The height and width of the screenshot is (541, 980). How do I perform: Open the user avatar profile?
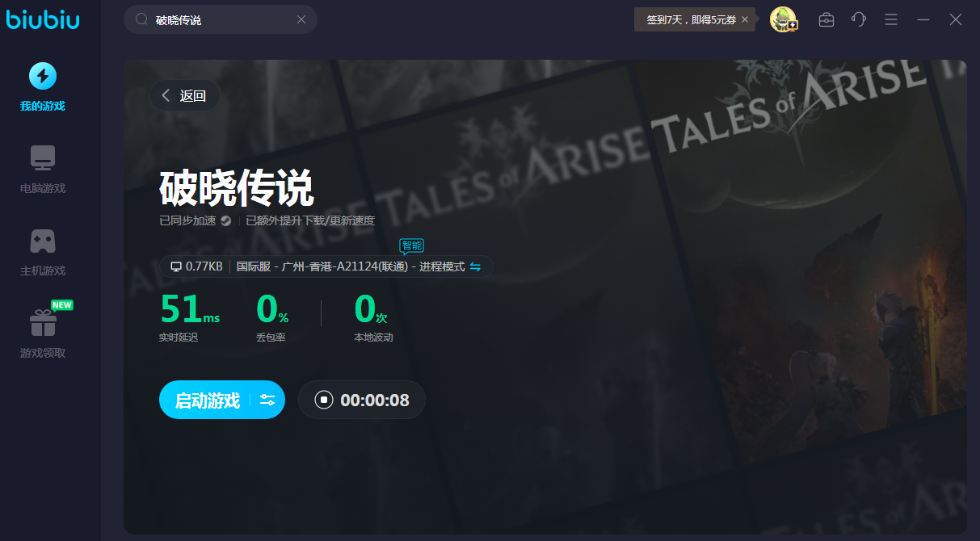point(782,19)
